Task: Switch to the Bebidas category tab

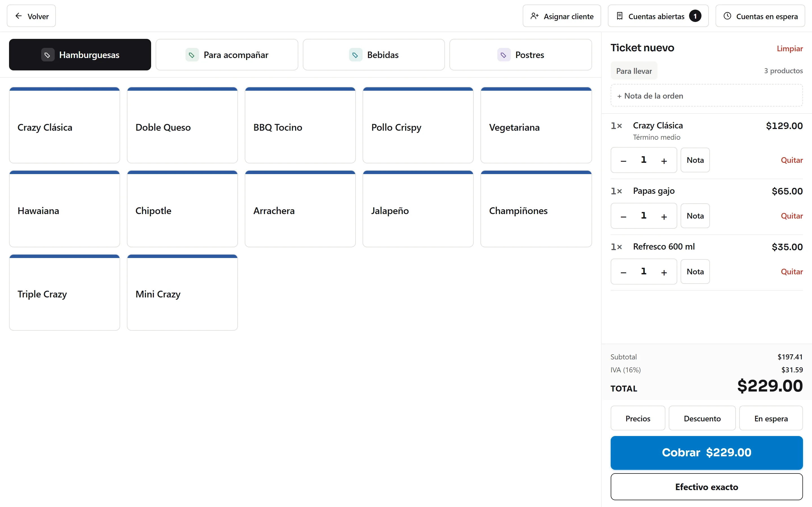Action: coord(374,55)
